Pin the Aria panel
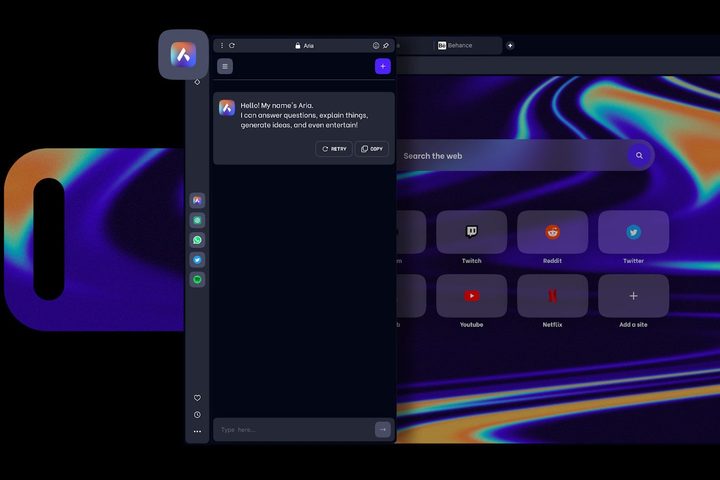 (386, 45)
